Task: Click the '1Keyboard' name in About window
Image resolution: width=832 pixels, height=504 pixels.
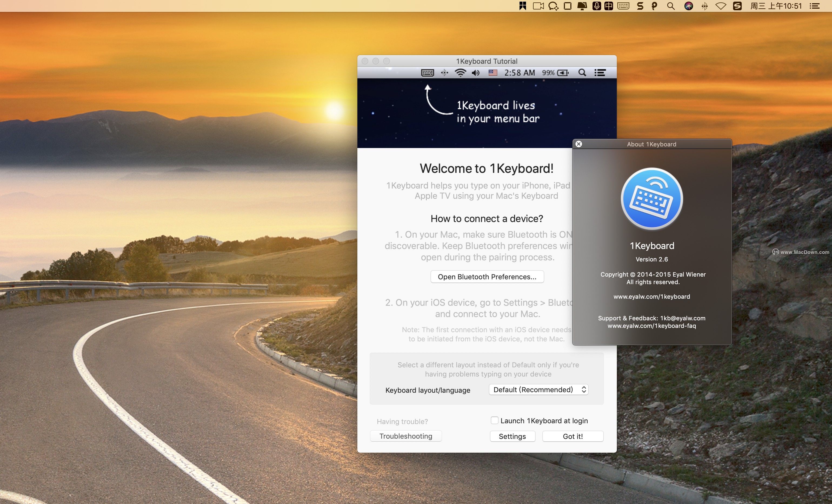Action: point(652,246)
